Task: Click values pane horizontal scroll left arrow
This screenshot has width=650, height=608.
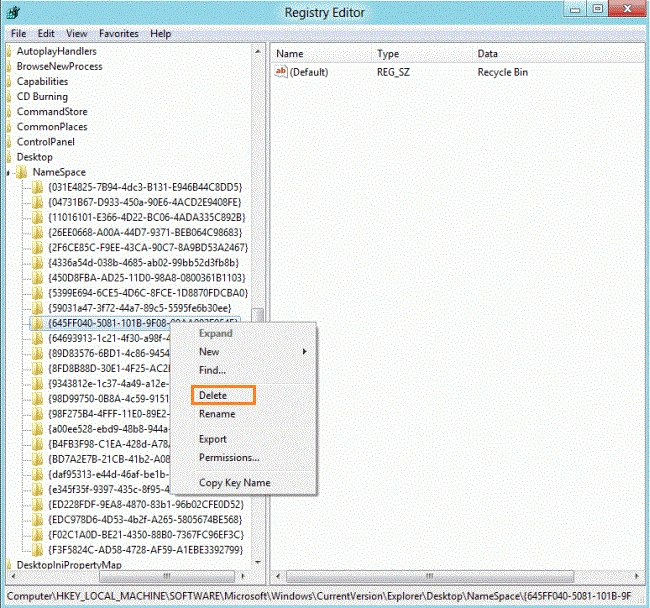Action: tap(278, 576)
